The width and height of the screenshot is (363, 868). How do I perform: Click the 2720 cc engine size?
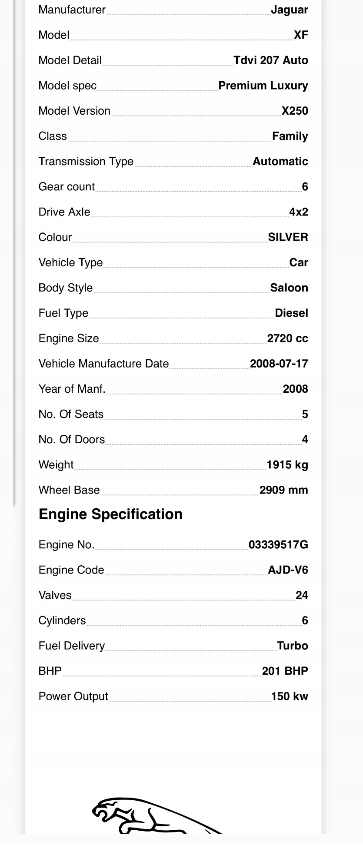(287, 338)
